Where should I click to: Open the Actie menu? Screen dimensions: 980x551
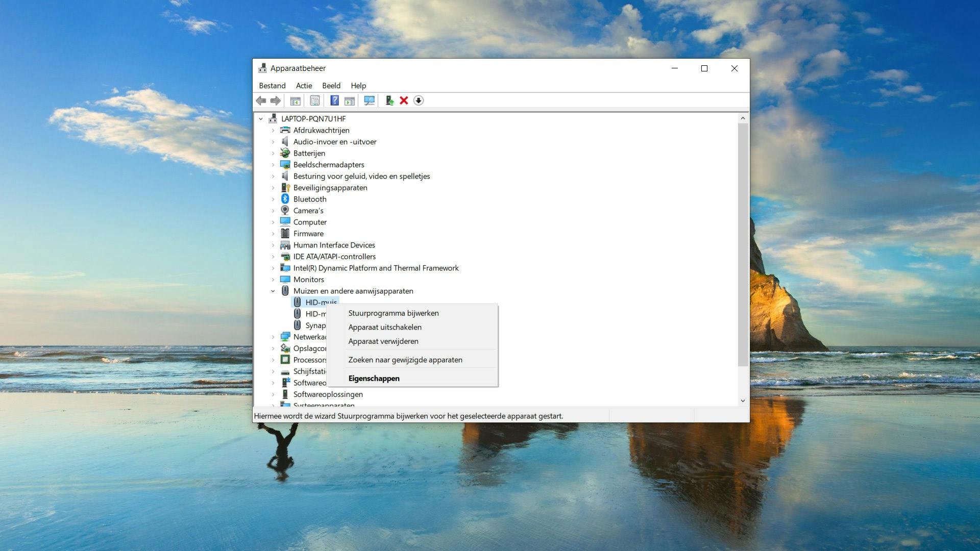[304, 86]
